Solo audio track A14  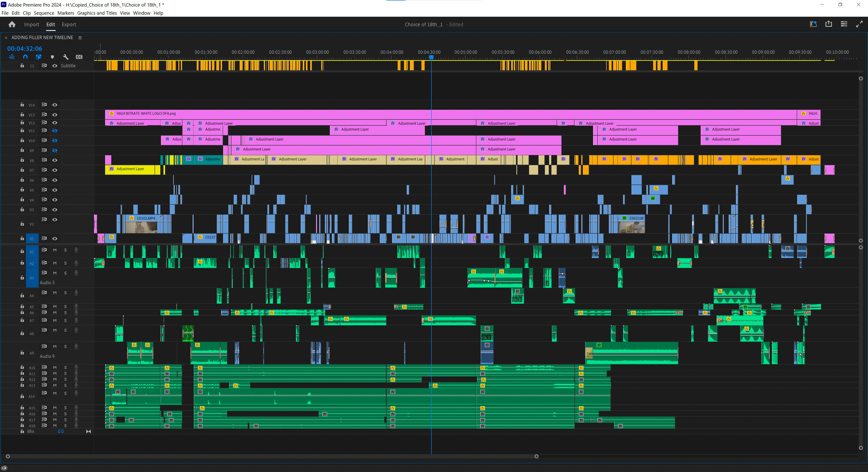pos(65,393)
